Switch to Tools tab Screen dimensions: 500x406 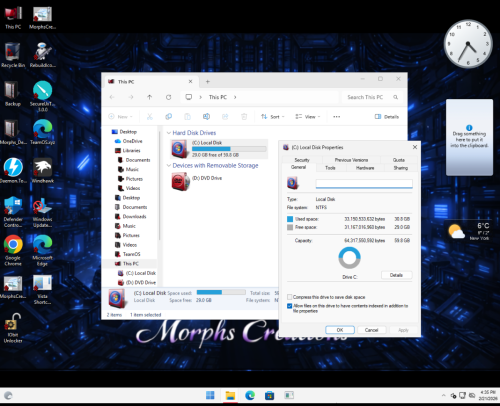pos(330,168)
